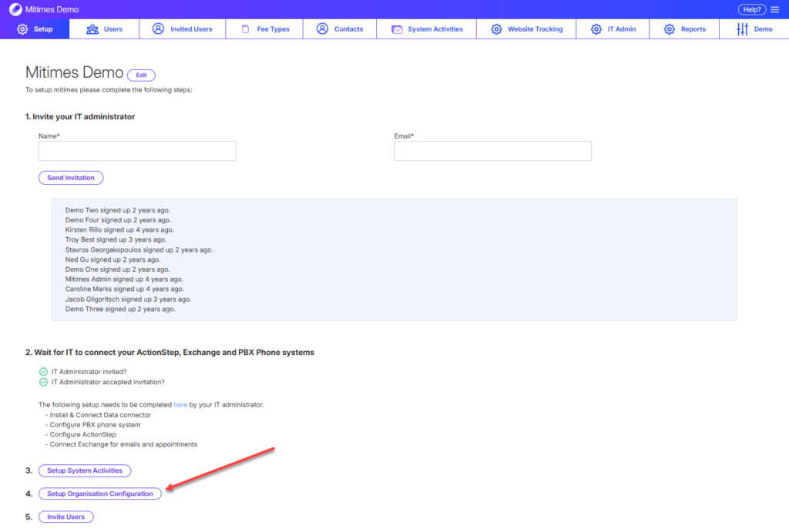
Task: Click the Contacts person icon
Action: [322, 29]
